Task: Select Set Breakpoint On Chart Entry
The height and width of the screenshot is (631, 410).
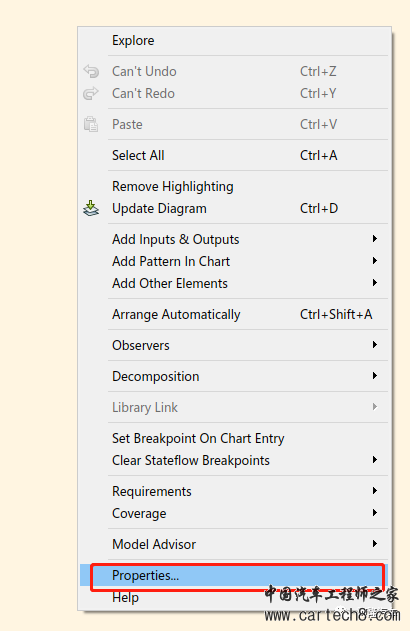Action: (x=234, y=438)
